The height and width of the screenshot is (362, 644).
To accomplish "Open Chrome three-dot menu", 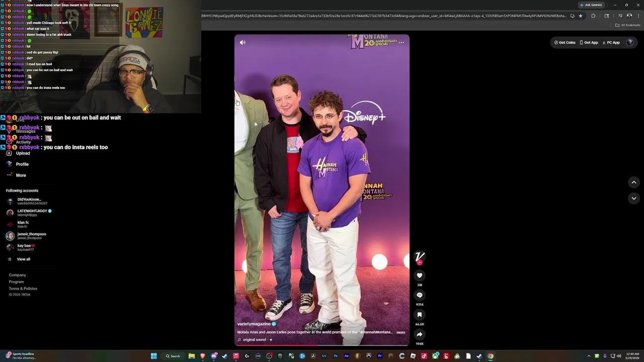I will point(638,16).
